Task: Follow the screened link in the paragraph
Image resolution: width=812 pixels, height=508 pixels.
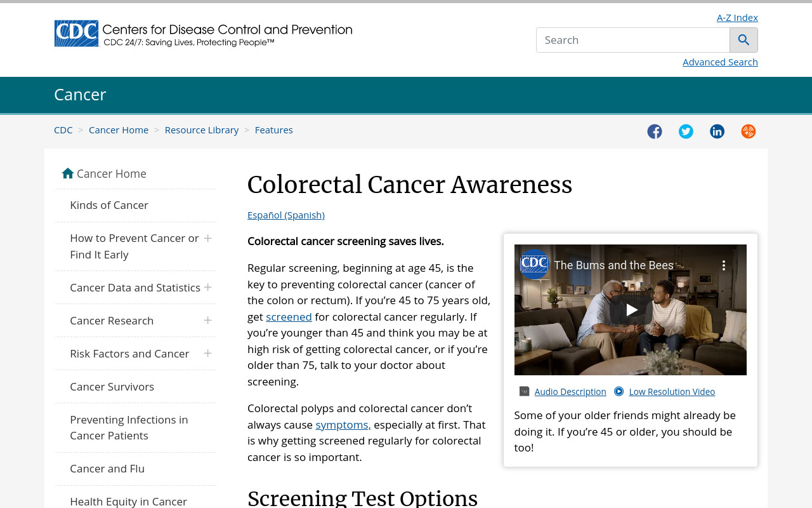Action: coord(289,316)
